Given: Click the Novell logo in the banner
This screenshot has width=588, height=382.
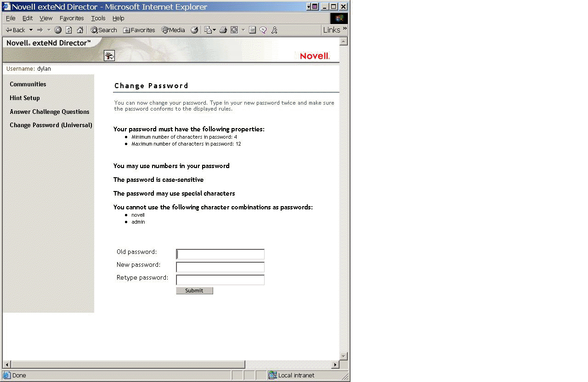Looking at the screenshot, I should 314,56.
